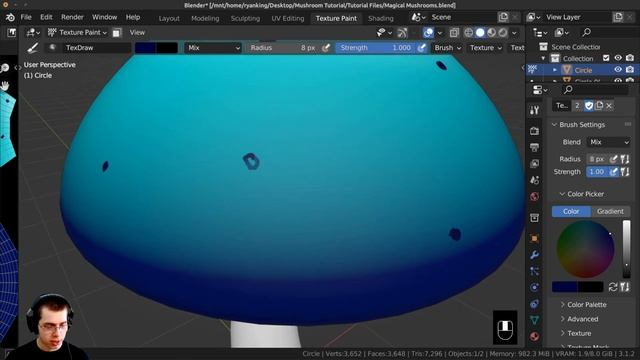
Task: Open the Texture popover in header
Action: pos(486,48)
